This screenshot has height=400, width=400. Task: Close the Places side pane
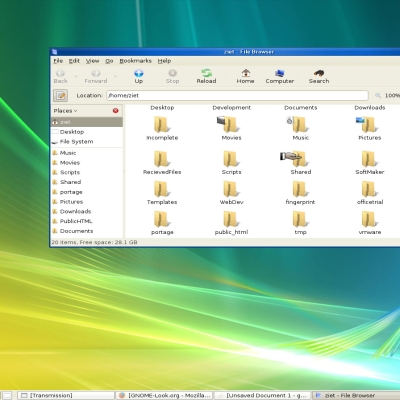pyautogui.click(x=115, y=111)
